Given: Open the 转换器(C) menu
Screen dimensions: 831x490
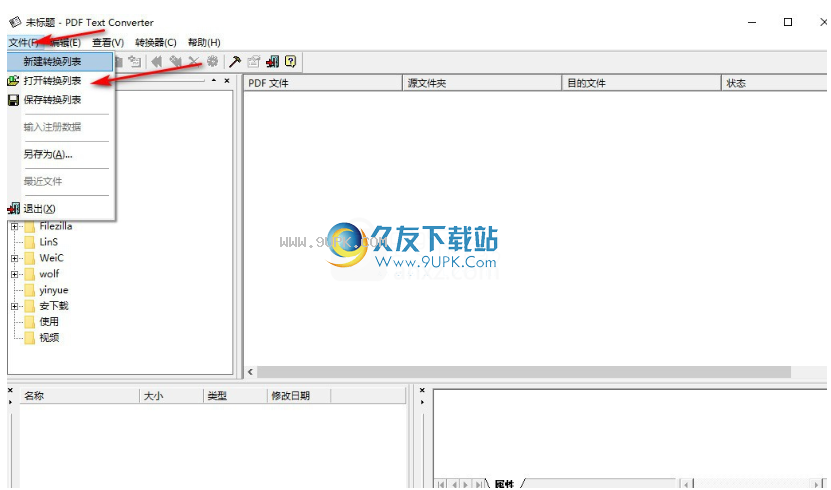Looking at the screenshot, I should pyautogui.click(x=156, y=42).
